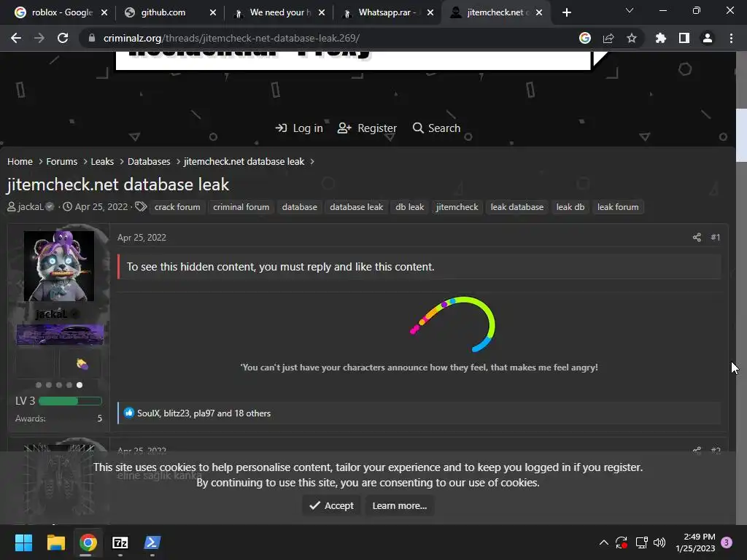This screenshot has height=560, width=747.
Task: Click the Apr 25, 2022 thread date
Action: (101, 206)
